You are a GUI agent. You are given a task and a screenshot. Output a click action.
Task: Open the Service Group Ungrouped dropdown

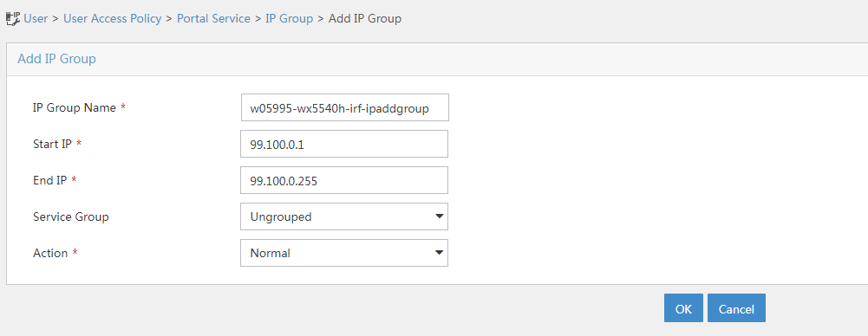[x=344, y=216]
